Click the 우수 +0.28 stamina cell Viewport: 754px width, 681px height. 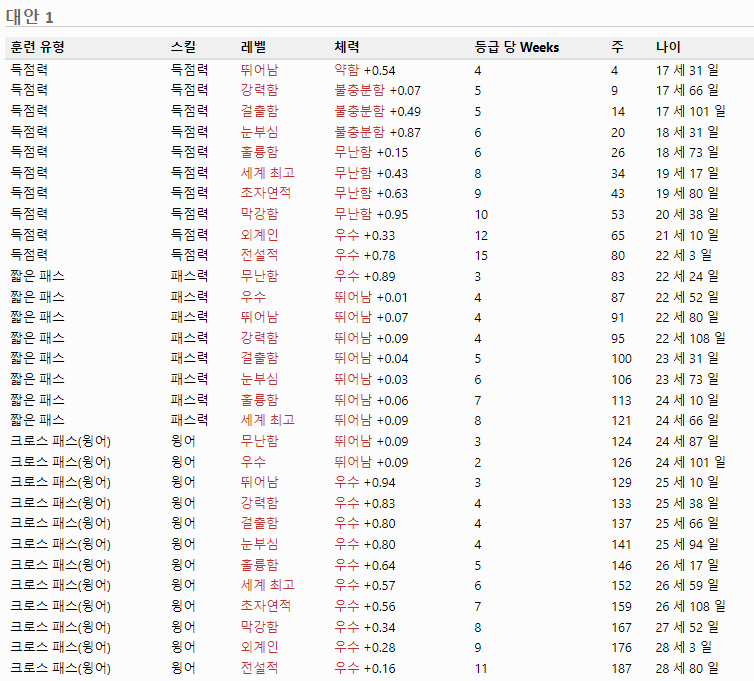[x=365, y=647]
